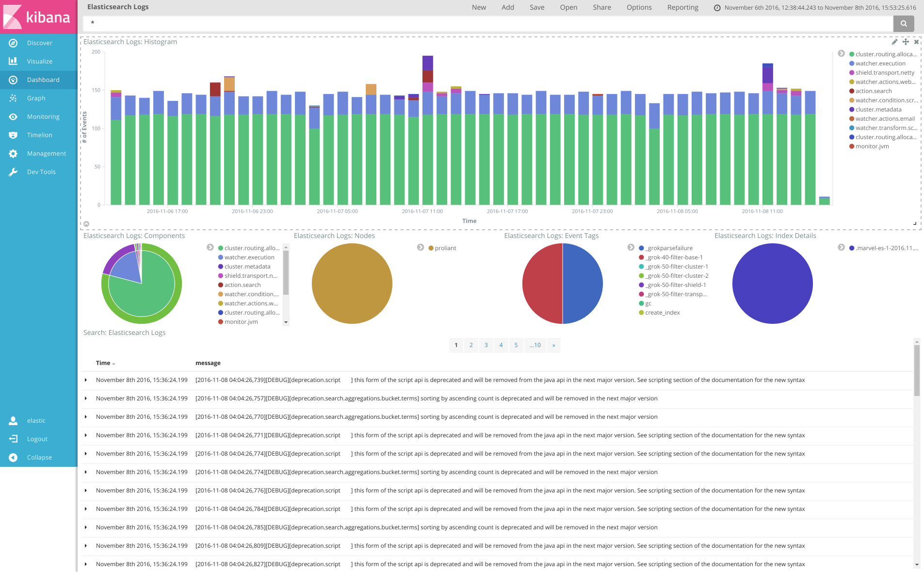Click Components legend scroll down arrow
Image resolution: width=924 pixels, height=572 pixels.
(286, 322)
